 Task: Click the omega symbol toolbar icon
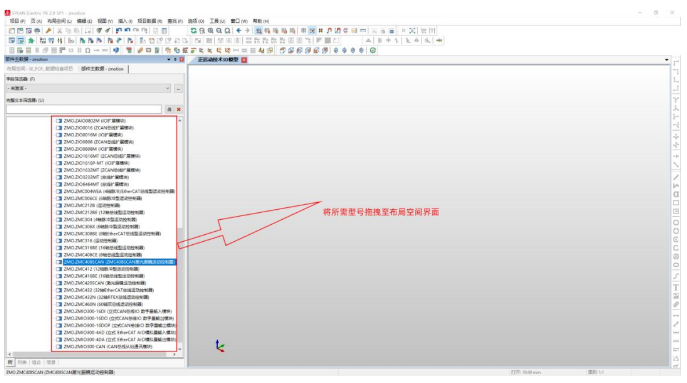coord(88,51)
